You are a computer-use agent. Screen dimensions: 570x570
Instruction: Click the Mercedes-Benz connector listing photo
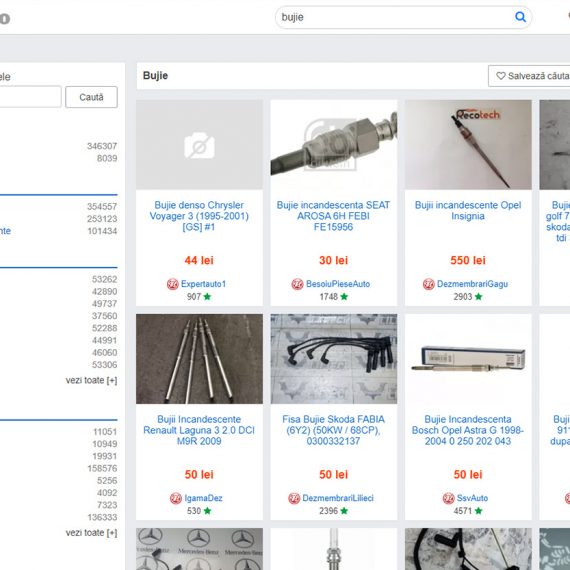[x=199, y=549]
